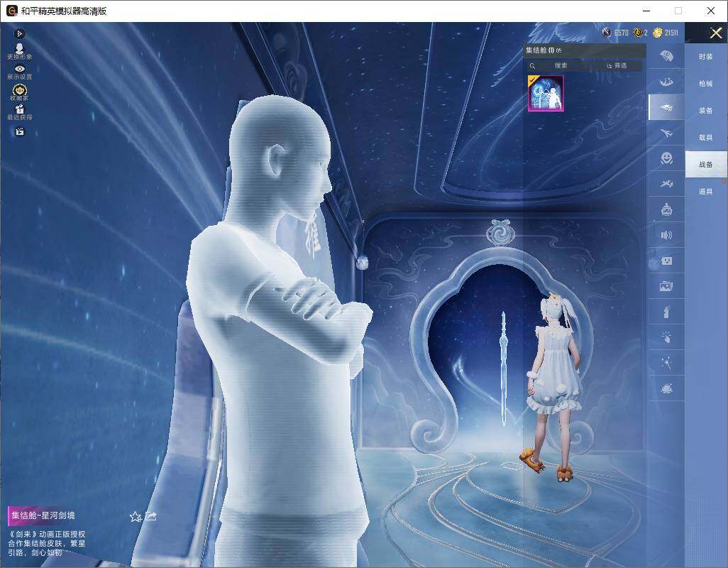This screenshot has width=728, height=568.
Task: Select the highlighted 集结舱 assembly pod category
Action: [666, 107]
